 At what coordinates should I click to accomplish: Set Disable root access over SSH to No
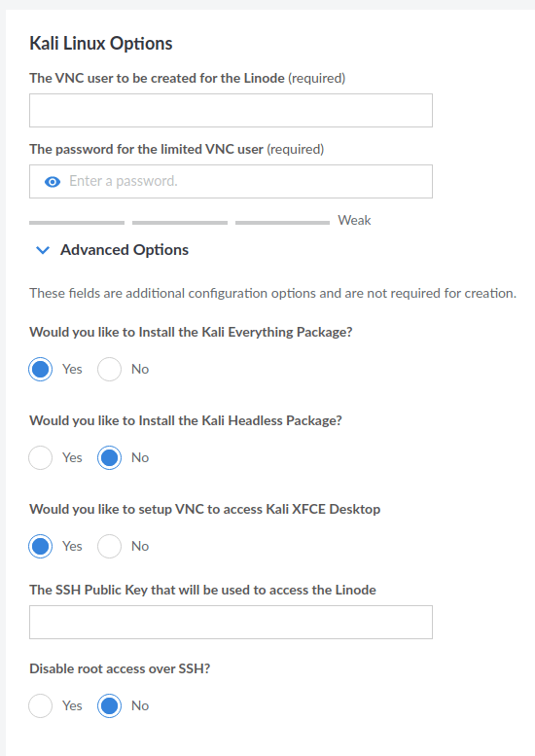pyautogui.click(x=109, y=705)
